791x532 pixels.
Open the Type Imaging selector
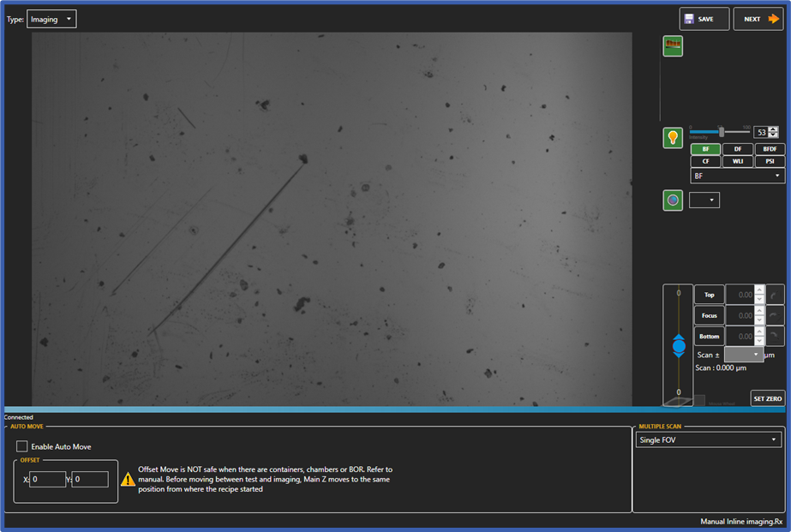pos(51,18)
